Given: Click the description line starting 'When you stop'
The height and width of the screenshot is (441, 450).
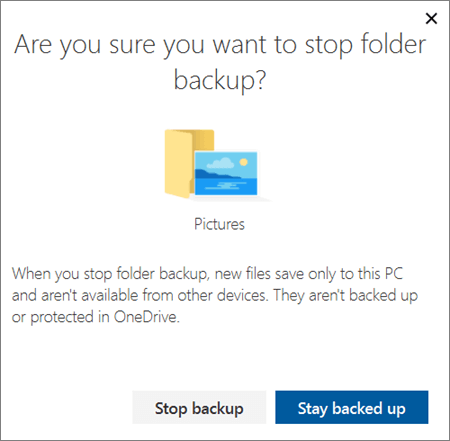Looking at the screenshot, I should 207,274.
